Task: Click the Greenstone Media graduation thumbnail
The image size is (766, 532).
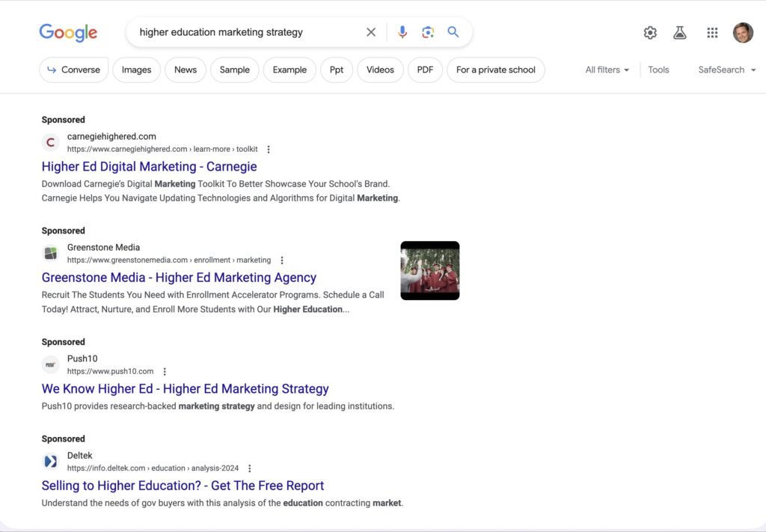Action: tap(429, 270)
